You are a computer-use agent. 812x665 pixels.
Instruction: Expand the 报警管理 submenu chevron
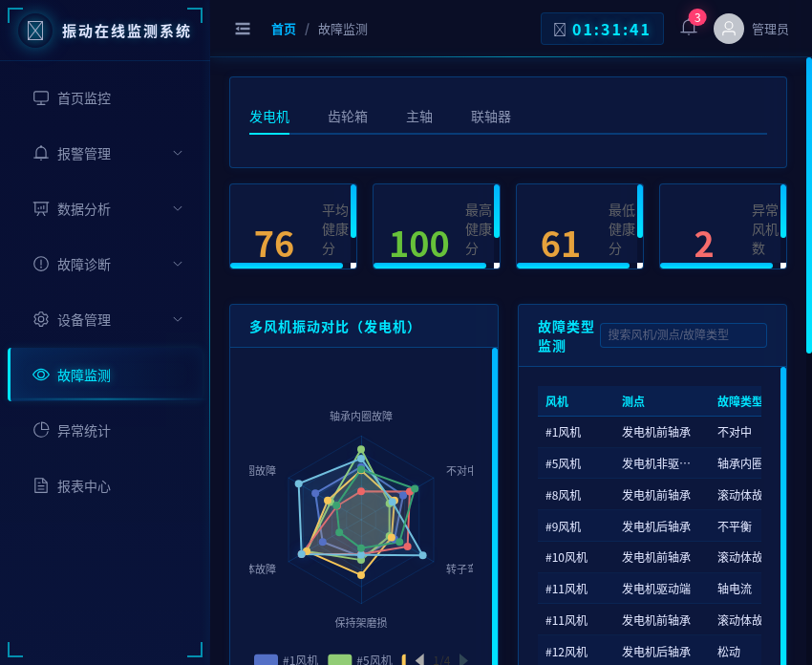(178, 153)
